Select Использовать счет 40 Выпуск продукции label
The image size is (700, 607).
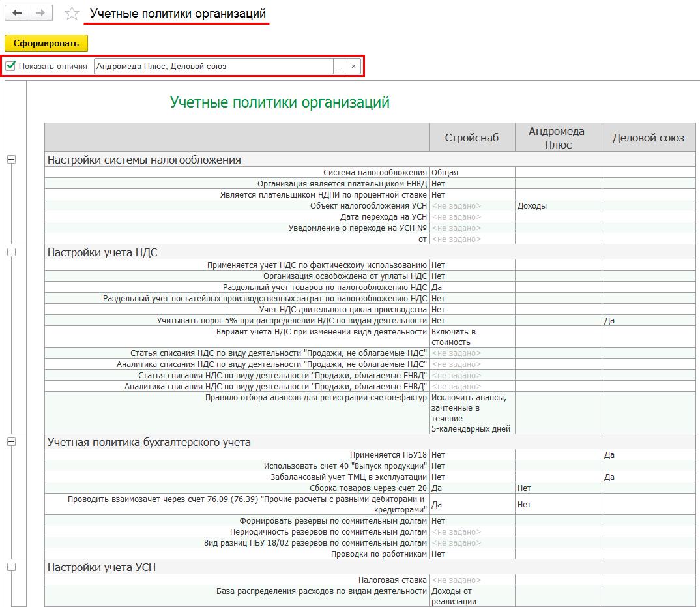(345, 466)
